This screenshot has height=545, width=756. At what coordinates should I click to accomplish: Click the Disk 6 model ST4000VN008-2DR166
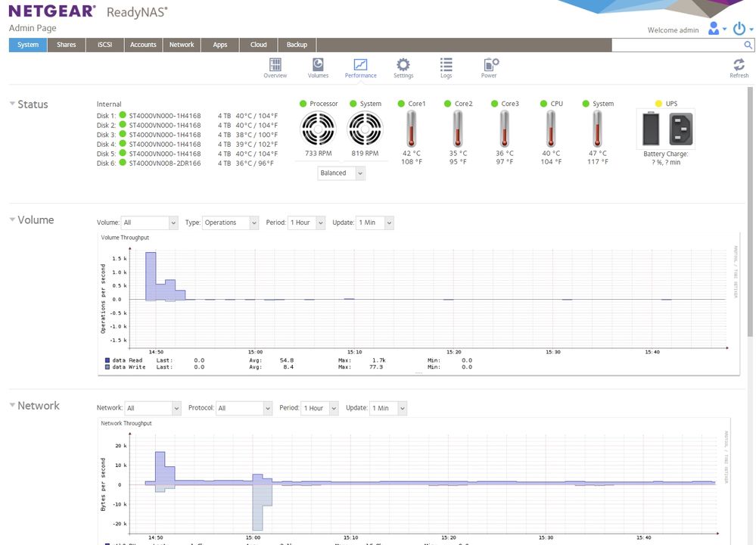(165, 163)
